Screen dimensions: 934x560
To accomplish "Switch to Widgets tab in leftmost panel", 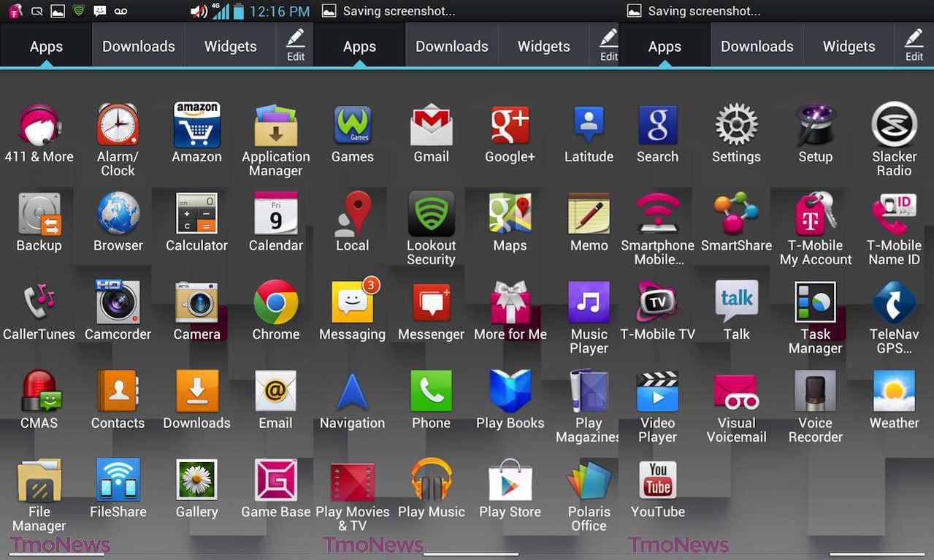I will pyautogui.click(x=230, y=46).
